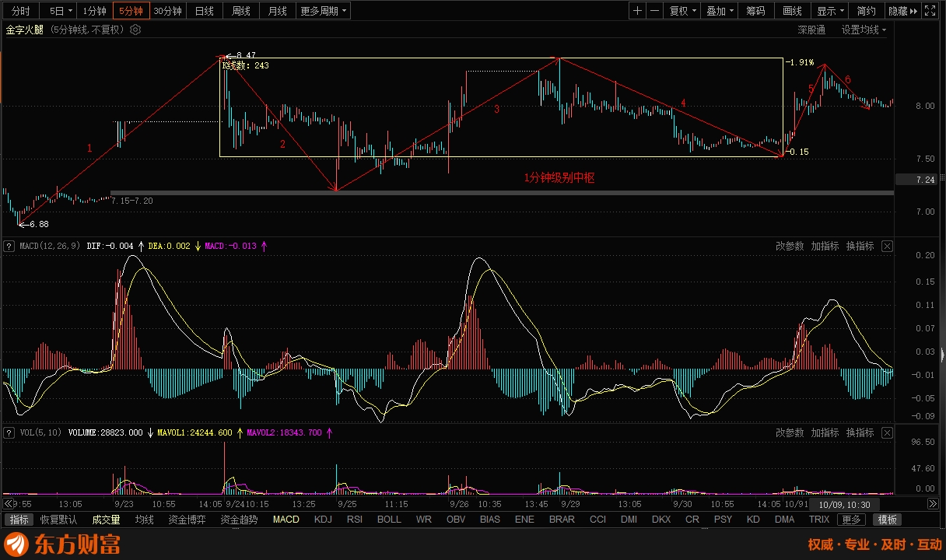The width and height of the screenshot is (946, 560).
Task: Switch to 月线 monthly chart
Action: 278,11
